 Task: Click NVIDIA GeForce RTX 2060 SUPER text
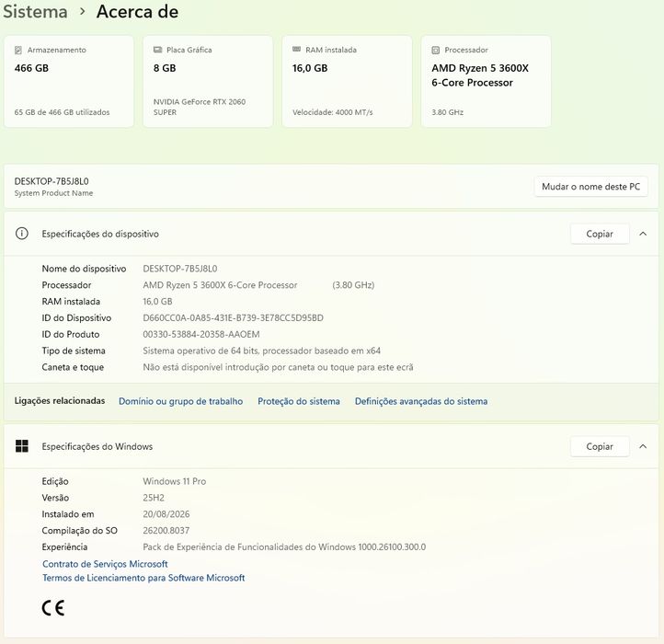click(x=200, y=107)
